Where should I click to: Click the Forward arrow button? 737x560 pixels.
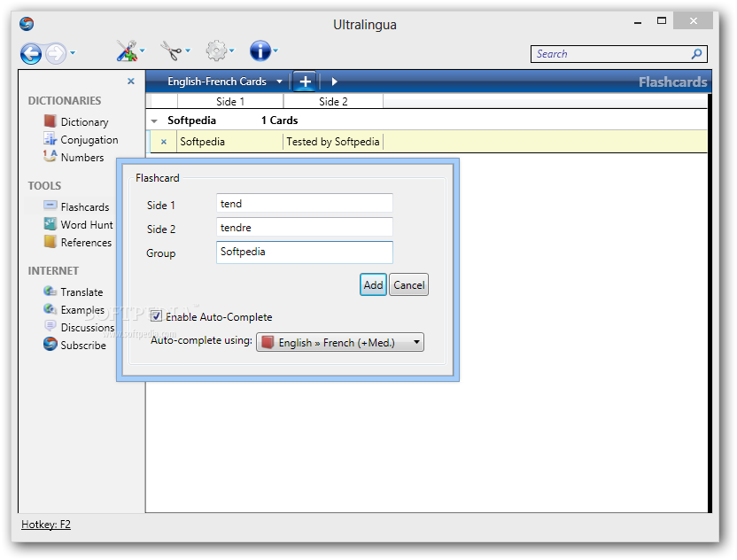(x=56, y=53)
